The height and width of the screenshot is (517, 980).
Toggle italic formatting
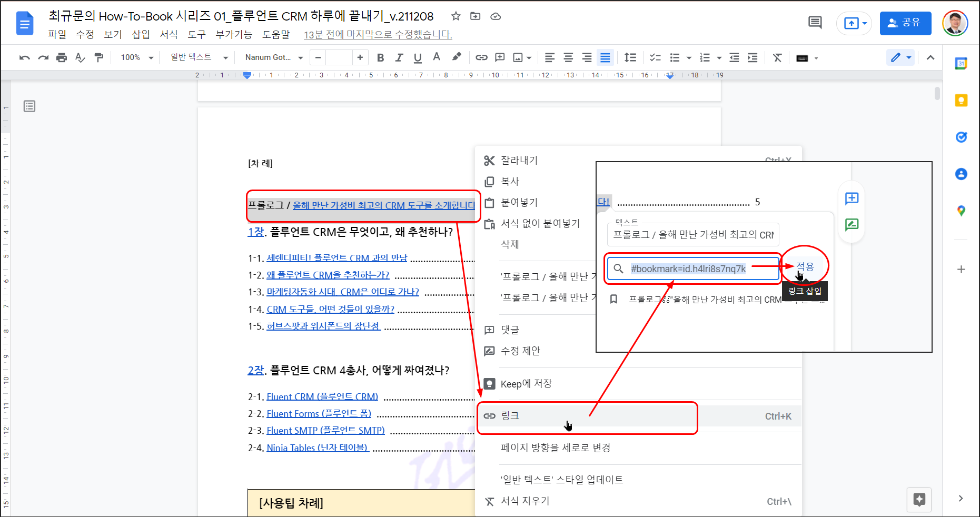click(399, 58)
